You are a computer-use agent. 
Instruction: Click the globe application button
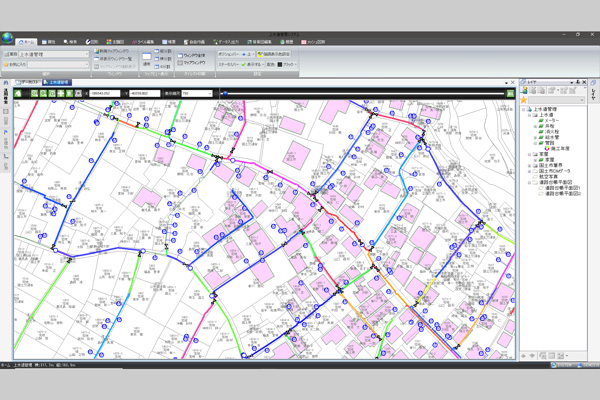pyautogui.click(x=7, y=38)
